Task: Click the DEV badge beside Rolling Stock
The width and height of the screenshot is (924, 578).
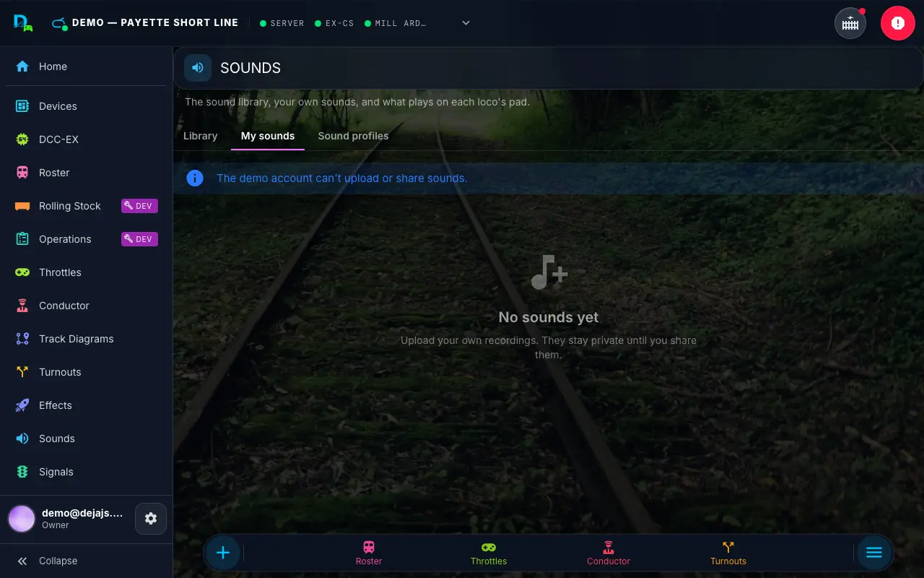Action: (x=139, y=206)
